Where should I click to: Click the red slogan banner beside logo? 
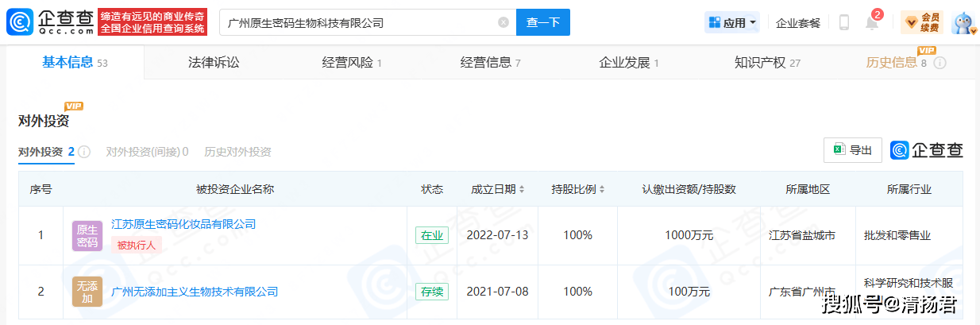(152, 22)
